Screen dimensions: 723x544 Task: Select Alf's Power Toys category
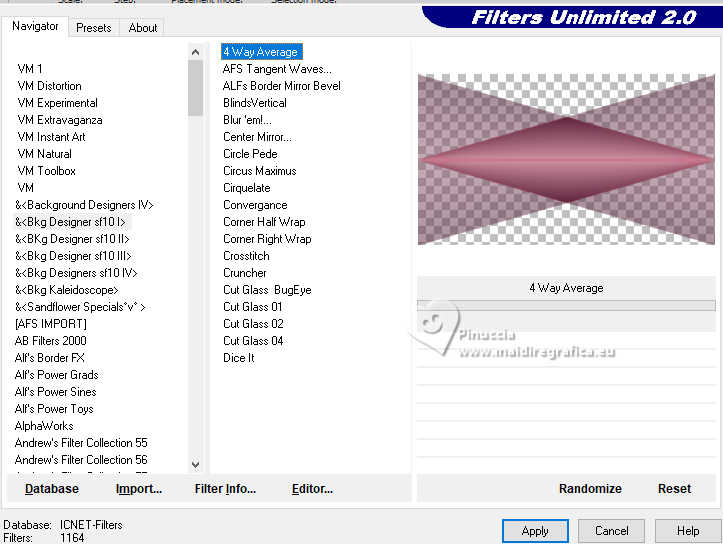(x=53, y=409)
